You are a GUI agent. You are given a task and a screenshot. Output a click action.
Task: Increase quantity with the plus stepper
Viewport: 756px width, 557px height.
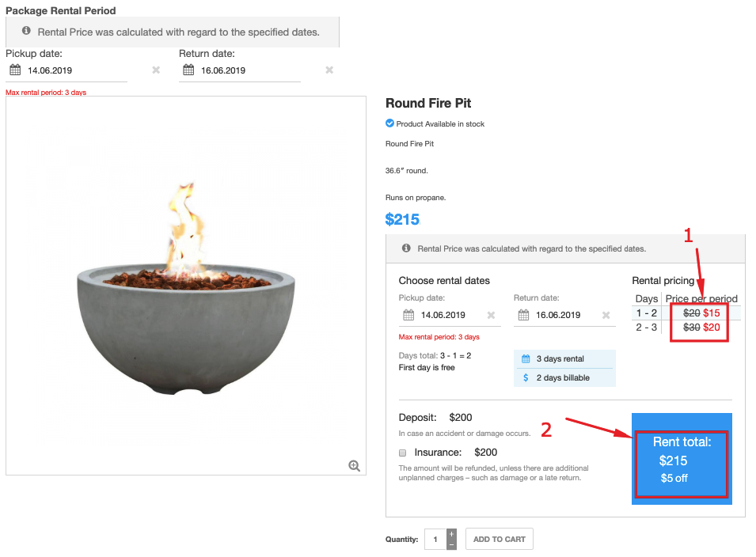click(x=451, y=534)
